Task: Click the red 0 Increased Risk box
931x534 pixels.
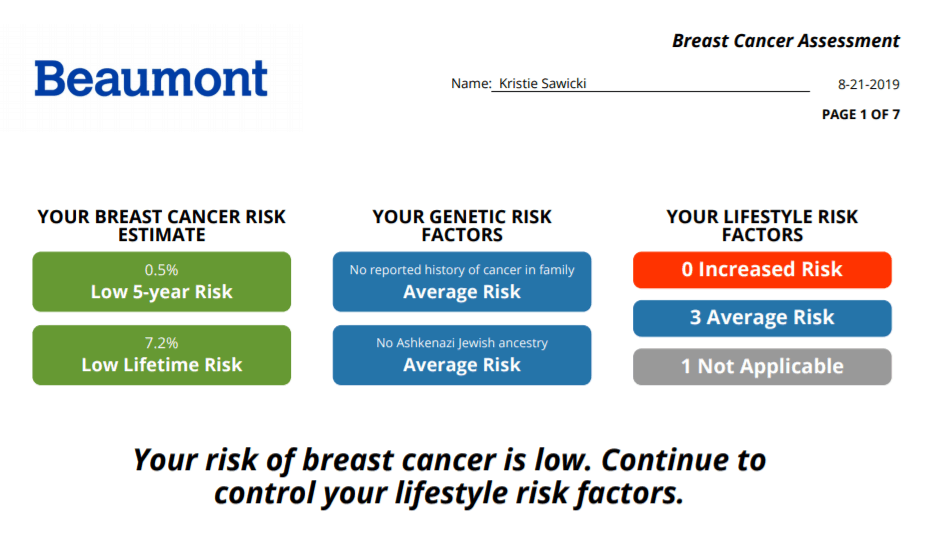Action: tap(762, 270)
